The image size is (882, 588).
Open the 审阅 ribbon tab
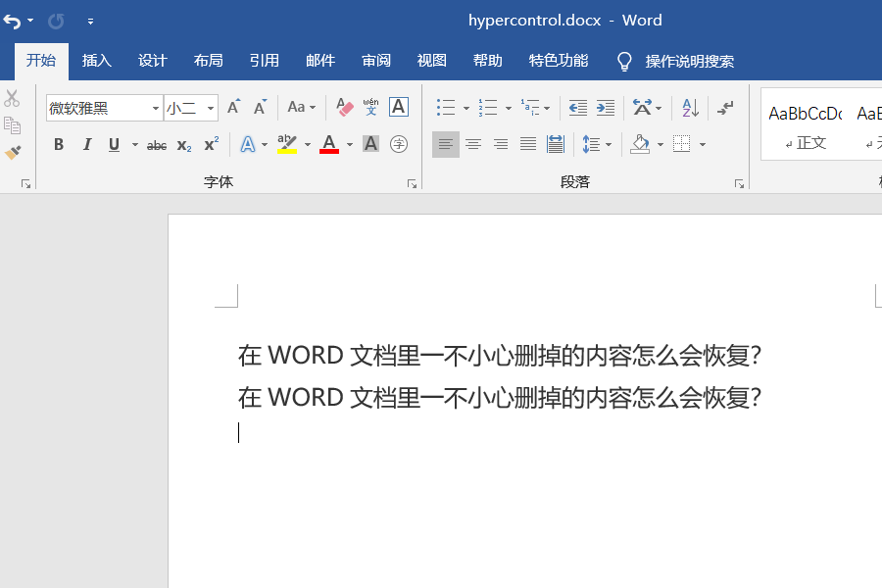376,60
